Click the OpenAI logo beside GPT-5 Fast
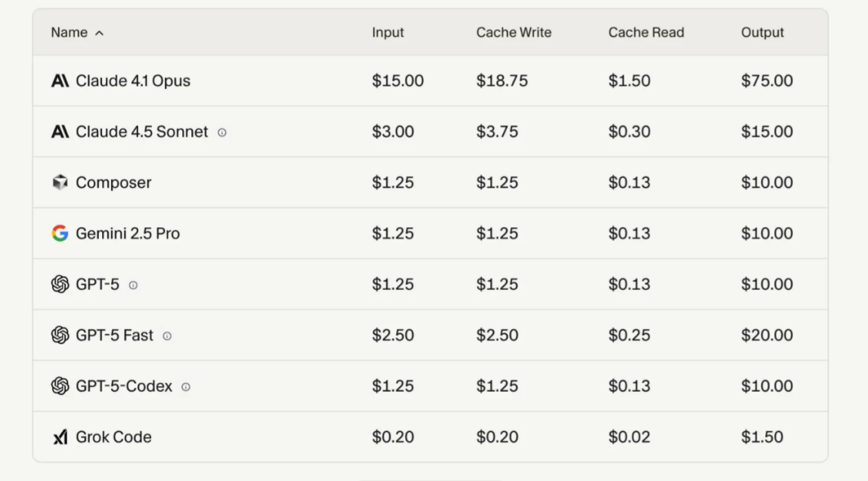The height and width of the screenshot is (481, 868). (x=59, y=335)
